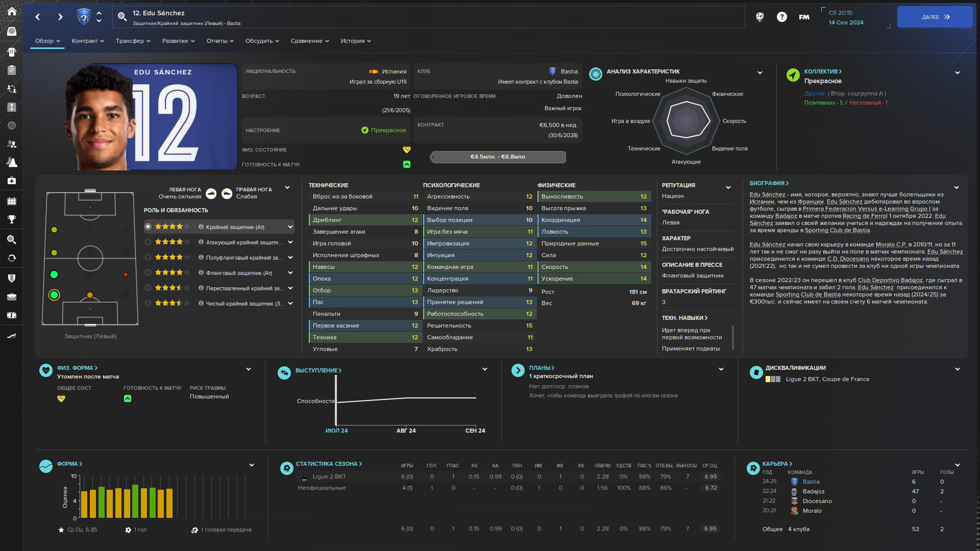Click the search icon beside player name
This screenshot has height=551, width=980.
click(122, 17)
